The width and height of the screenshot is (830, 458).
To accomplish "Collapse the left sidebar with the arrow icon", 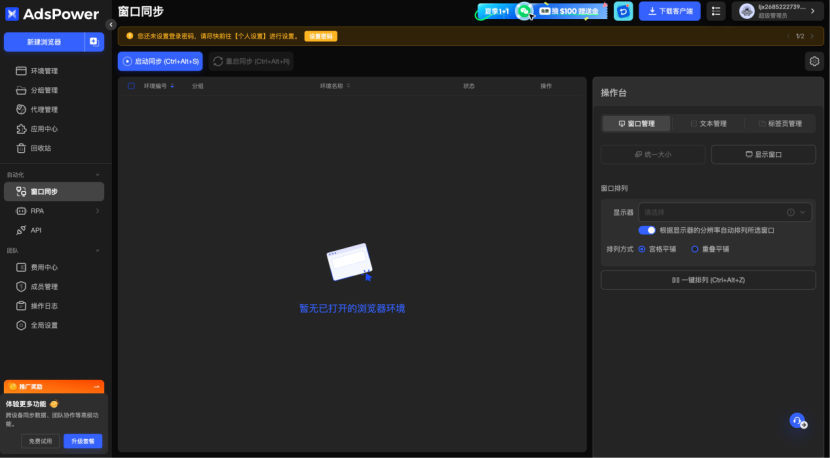I will click(x=111, y=25).
